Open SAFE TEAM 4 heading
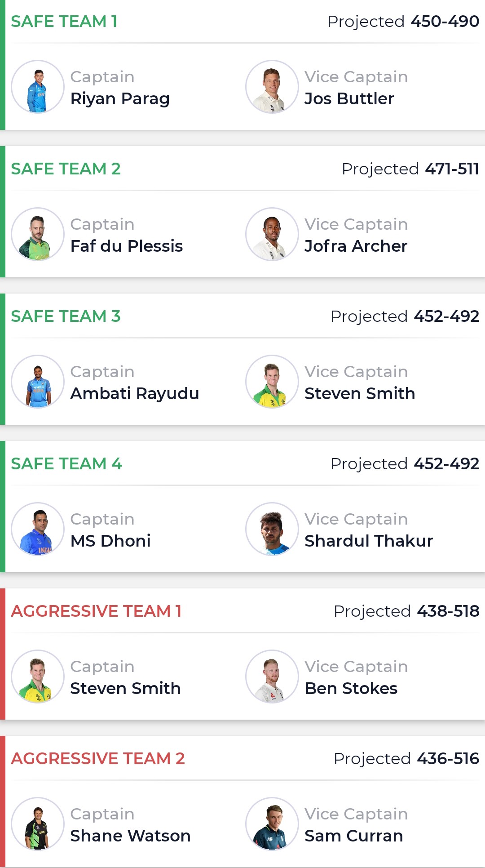This screenshot has width=485, height=868. click(x=66, y=463)
